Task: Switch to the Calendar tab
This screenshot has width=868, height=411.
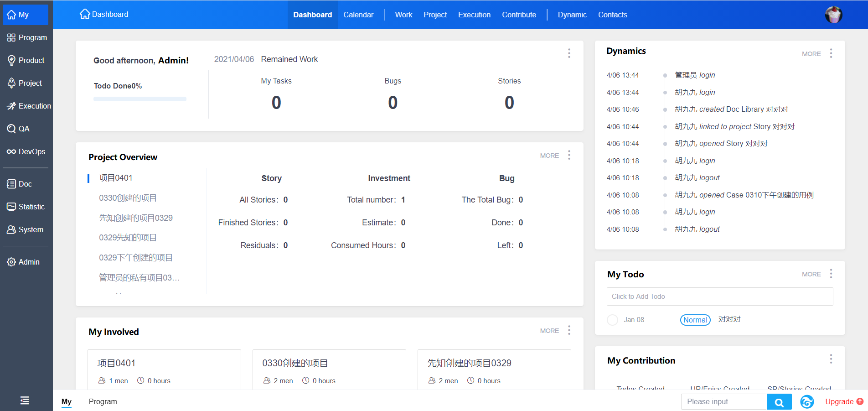Action: pyautogui.click(x=358, y=15)
